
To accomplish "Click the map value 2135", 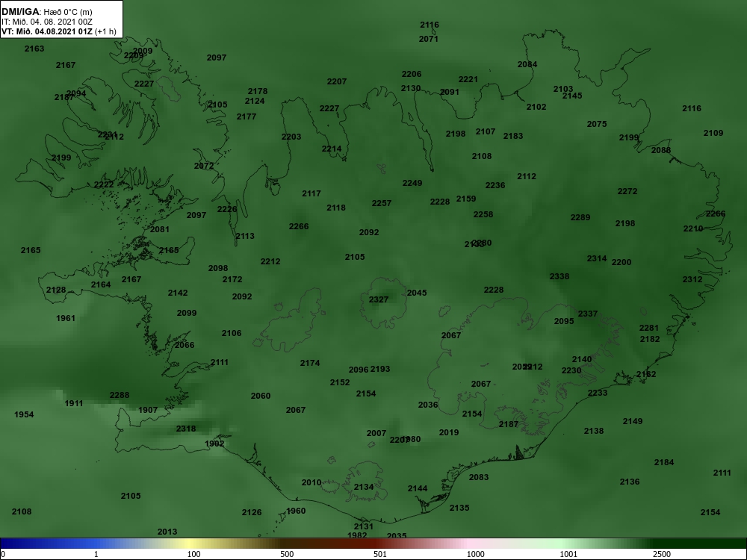I will (459, 508).
